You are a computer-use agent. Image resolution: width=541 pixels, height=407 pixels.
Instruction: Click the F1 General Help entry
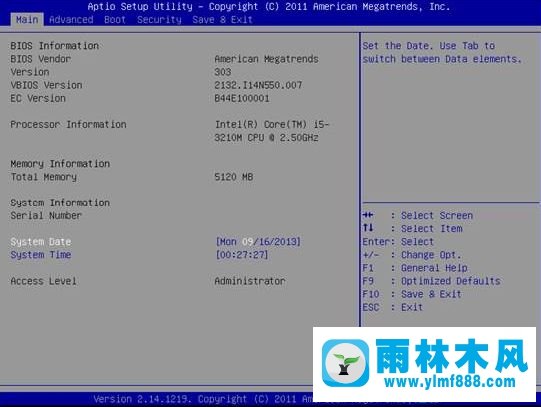coord(415,268)
